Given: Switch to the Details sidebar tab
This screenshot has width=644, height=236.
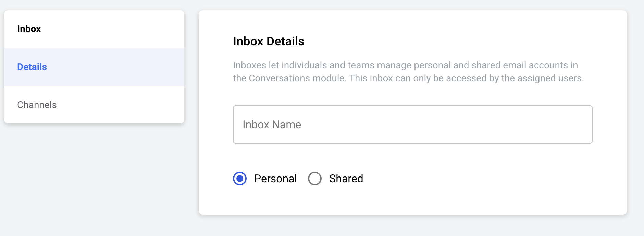Looking at the screenshot, I should pos(32,67).
